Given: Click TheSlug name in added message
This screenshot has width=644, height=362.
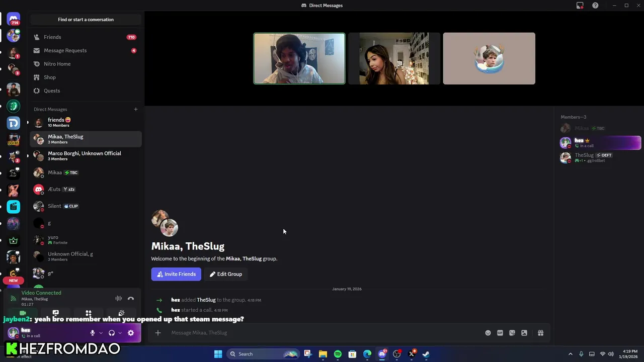Looking at the screenshot, I should pyautogui.click(x=206, y=300).
